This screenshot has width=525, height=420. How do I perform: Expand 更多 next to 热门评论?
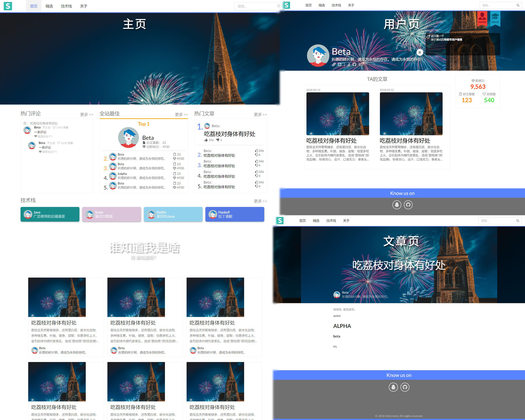tap(86, 114)
